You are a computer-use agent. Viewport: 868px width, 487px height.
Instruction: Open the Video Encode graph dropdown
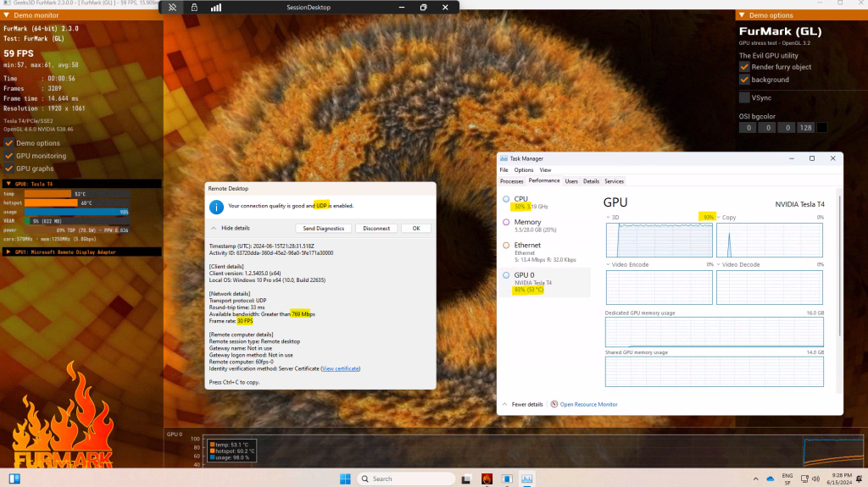608,264
